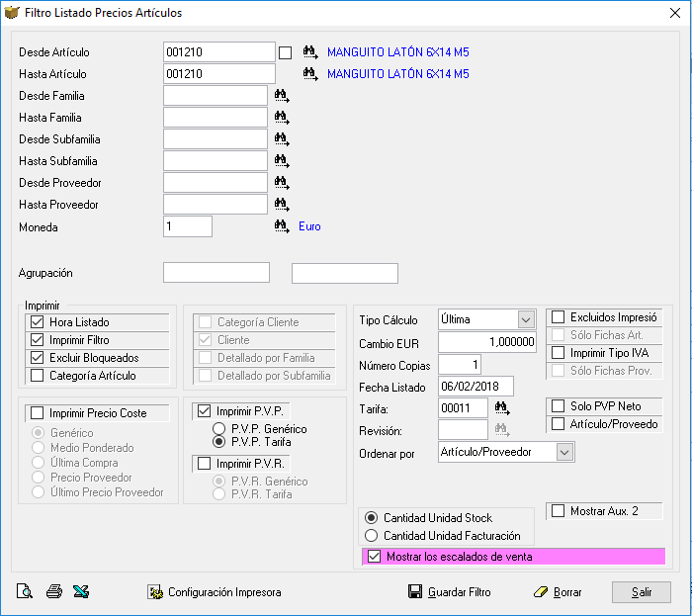Click the Desde Artículo input field
692x616 pixels.
(219, 52)
